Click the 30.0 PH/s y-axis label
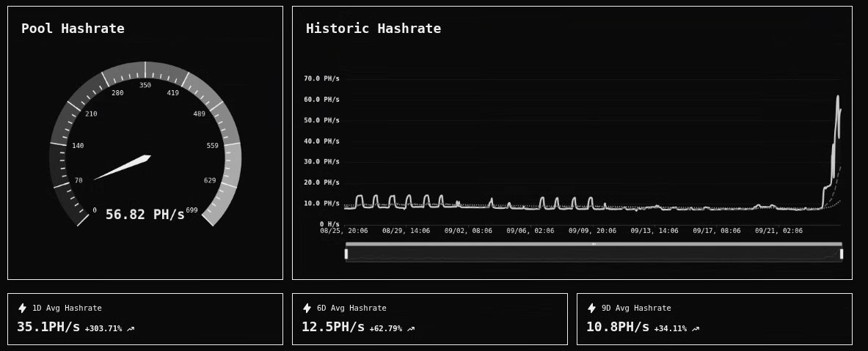868x351 pixels. click(x=321, y=162)
